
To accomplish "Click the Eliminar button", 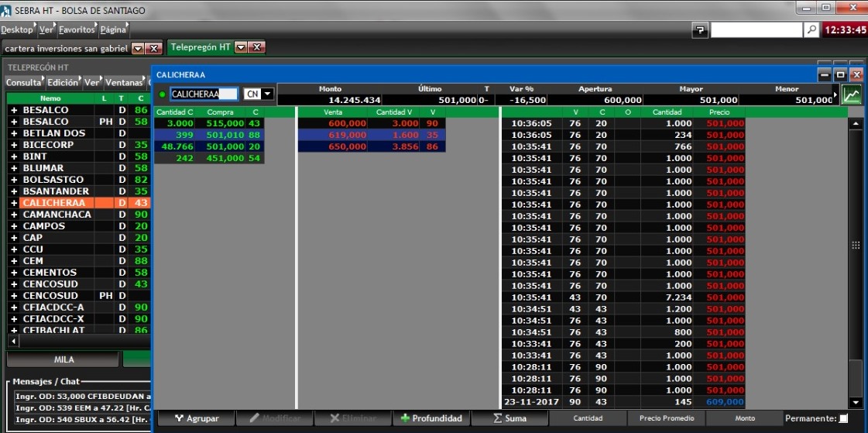I will click(353, 418).
